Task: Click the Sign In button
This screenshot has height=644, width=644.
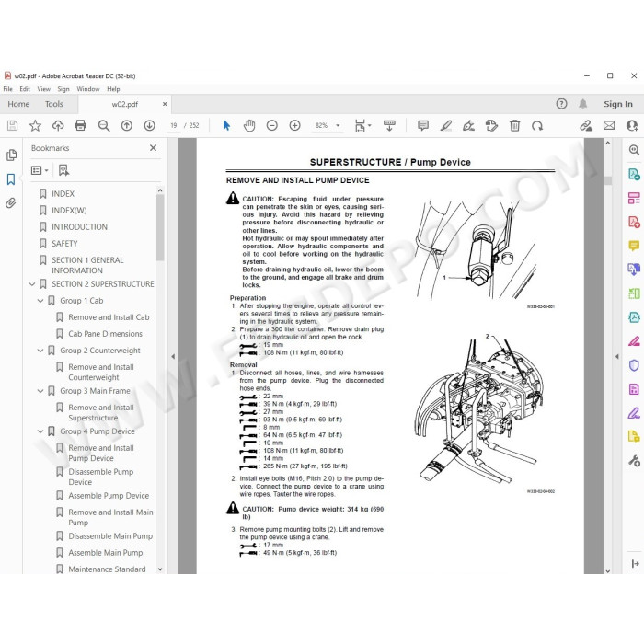Action: pyautogui.click(x=617, y=104)
